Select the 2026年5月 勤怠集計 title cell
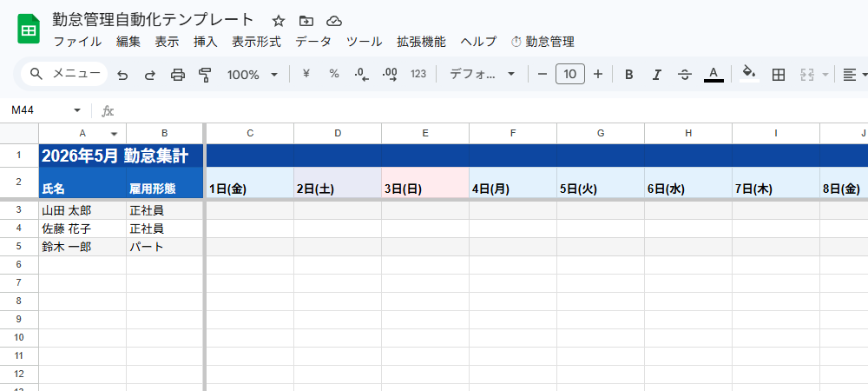 [x=121, y=156]
